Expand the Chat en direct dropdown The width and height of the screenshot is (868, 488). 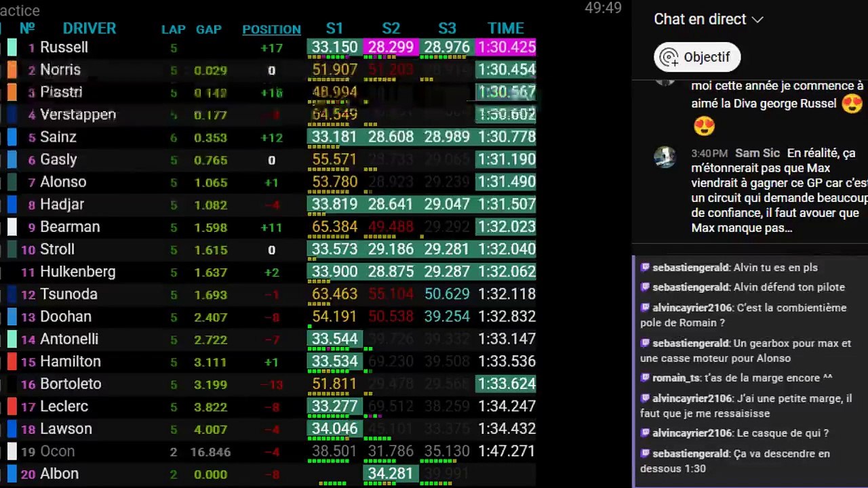pyautogui.click(x=708, y=19)
